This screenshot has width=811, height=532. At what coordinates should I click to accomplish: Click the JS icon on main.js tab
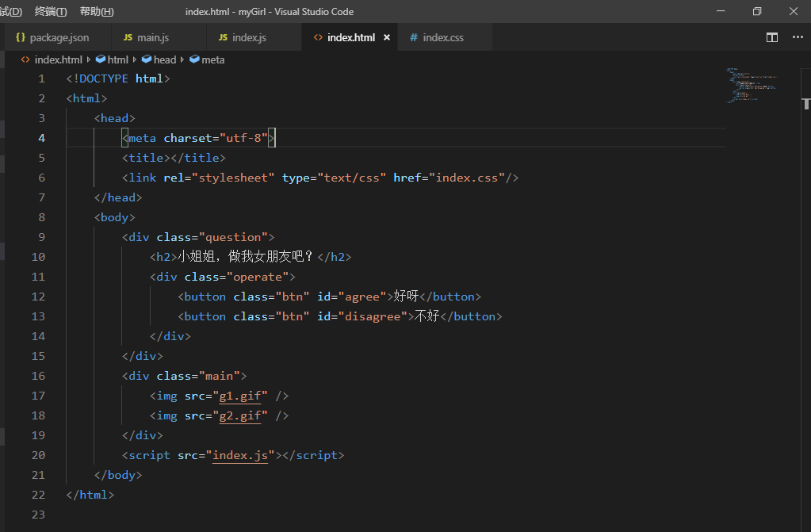(x=128, y=37)
